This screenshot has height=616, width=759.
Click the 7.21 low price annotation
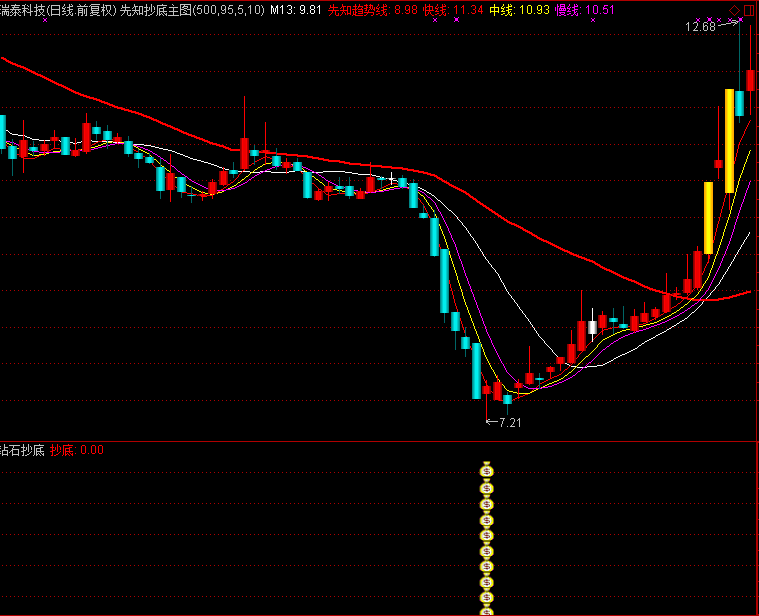[509, 423]
